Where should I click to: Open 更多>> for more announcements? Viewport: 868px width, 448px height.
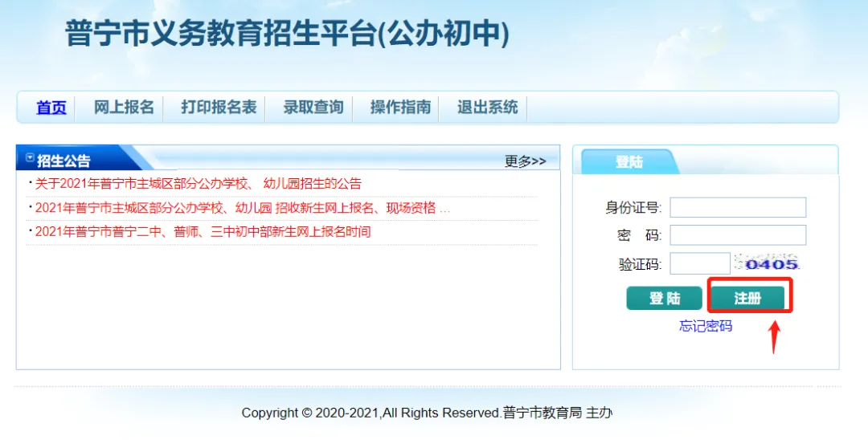(525, 161)
